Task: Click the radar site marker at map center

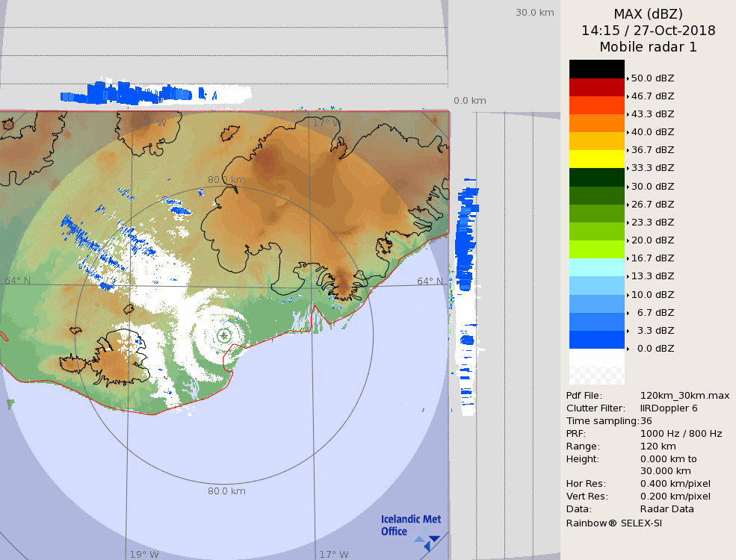Action: pyautogui.click(x=224, y=336)
